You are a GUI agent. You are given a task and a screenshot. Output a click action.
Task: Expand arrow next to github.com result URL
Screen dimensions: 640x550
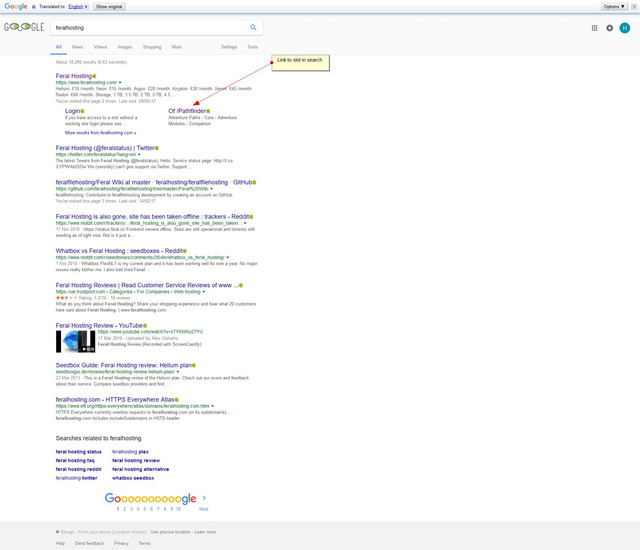(x=211, y=189)
